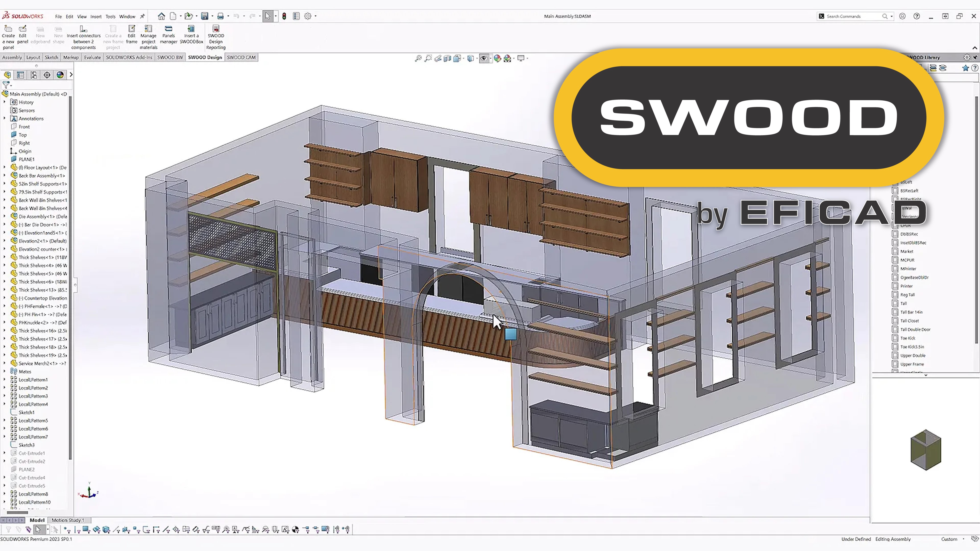Check the Toe Kick library item box
Image resolution: width=980 pixels, height=551 pixels.
(x=895, y=338)
